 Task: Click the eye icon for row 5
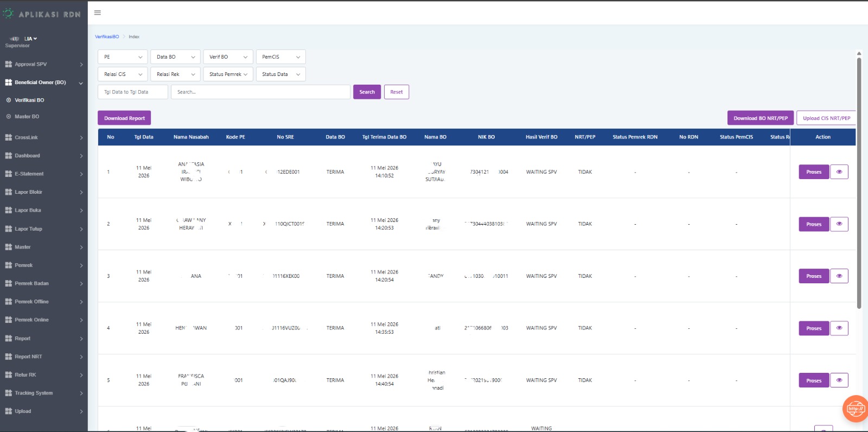(x=839, y=380)
